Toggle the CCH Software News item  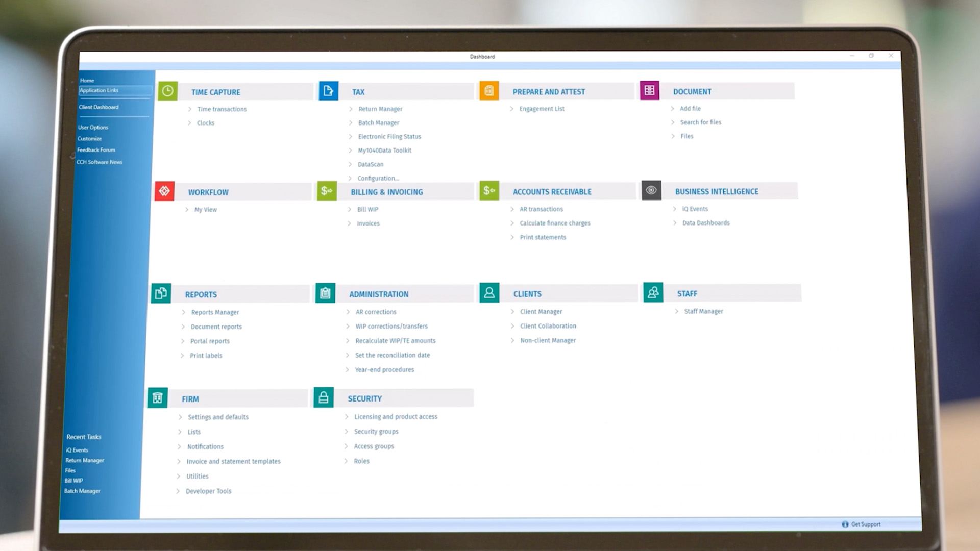tap(100, 161)
